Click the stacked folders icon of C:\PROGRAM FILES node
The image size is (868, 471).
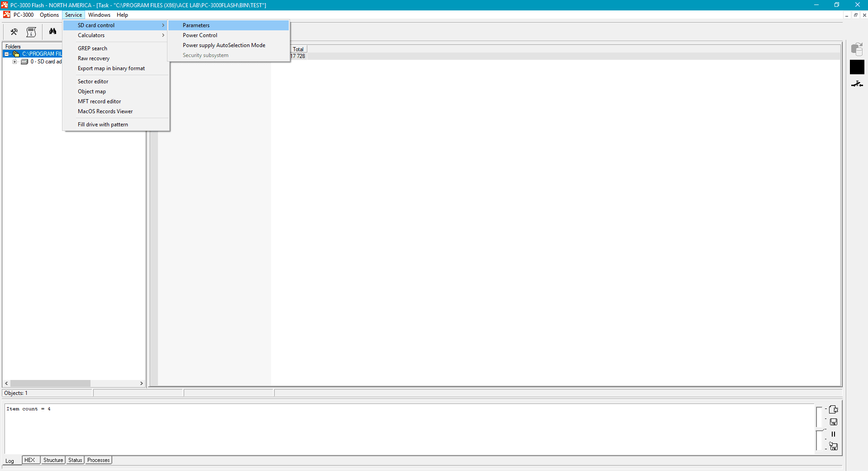[16, 54]
